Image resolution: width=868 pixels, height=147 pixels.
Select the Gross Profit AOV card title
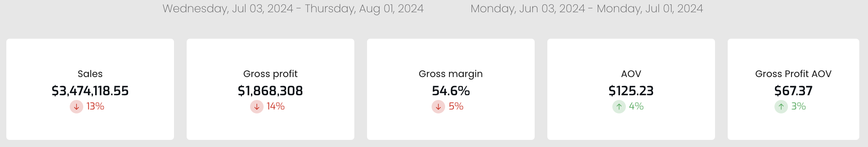point(793,74)
